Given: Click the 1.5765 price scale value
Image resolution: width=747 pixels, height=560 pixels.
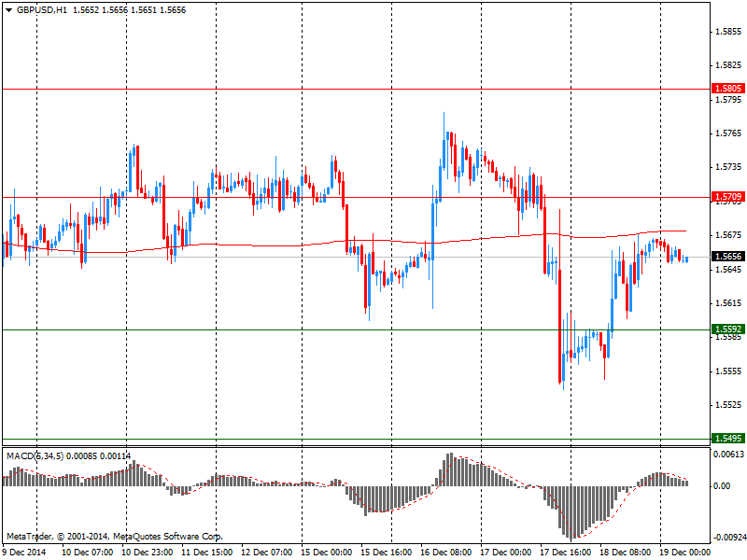Looking at the screenshot, I should pyautogui.click(x=728, y=133).
